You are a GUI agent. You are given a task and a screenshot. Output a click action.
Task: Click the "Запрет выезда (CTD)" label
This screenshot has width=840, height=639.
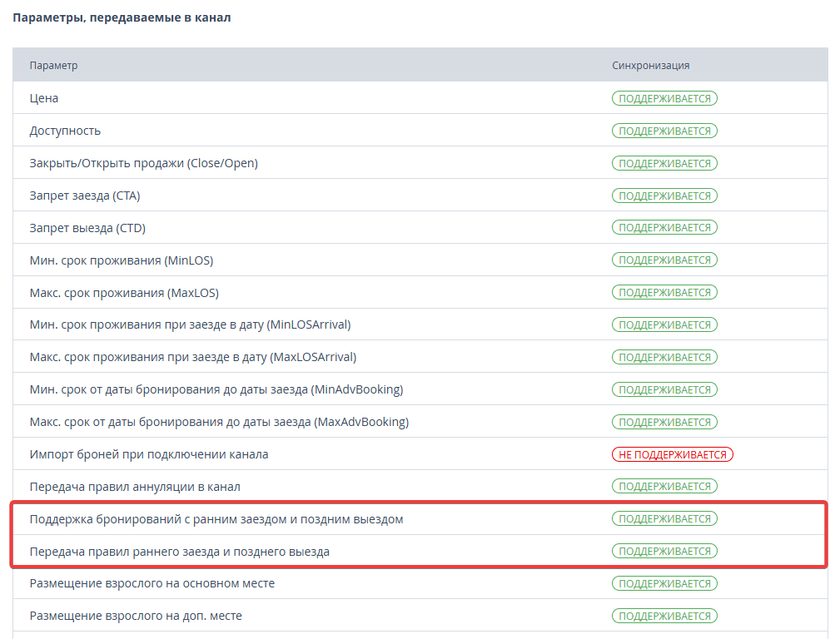[x=87, y=228]
